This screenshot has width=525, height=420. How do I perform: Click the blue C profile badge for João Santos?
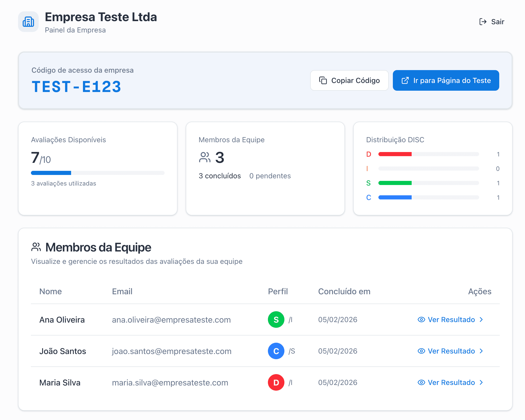pos(276,351)
